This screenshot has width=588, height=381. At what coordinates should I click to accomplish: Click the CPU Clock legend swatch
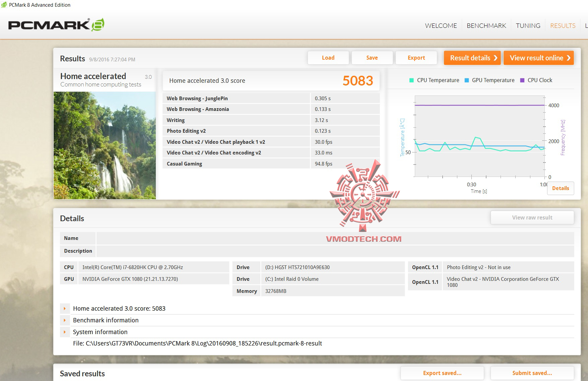click(522, 80)
